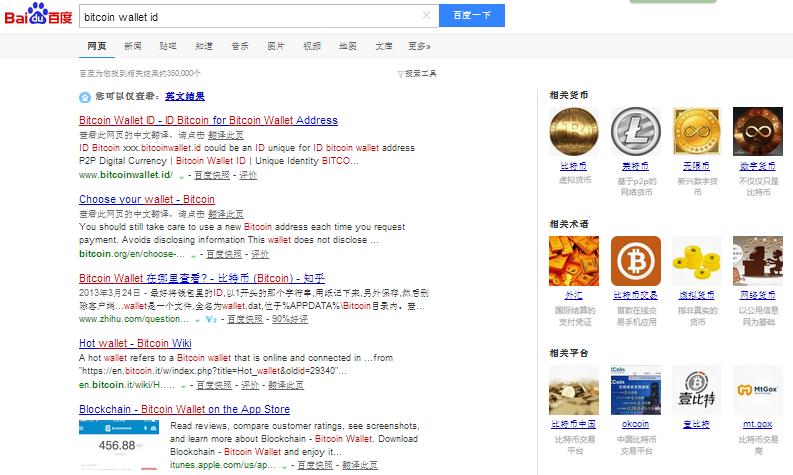Click the 外汇 gold bars image
The height and width of the screenshot is (475, 793).
[574, 261]
